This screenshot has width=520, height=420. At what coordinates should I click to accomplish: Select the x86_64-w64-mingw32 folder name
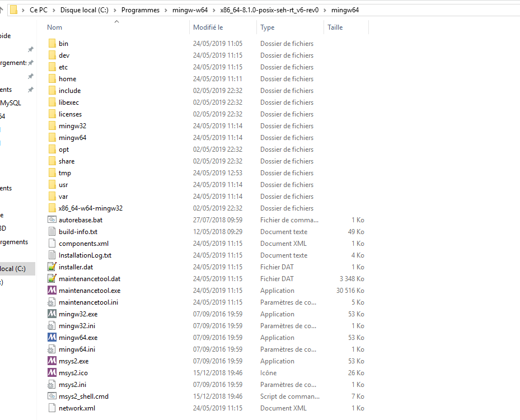pos(91,208)
